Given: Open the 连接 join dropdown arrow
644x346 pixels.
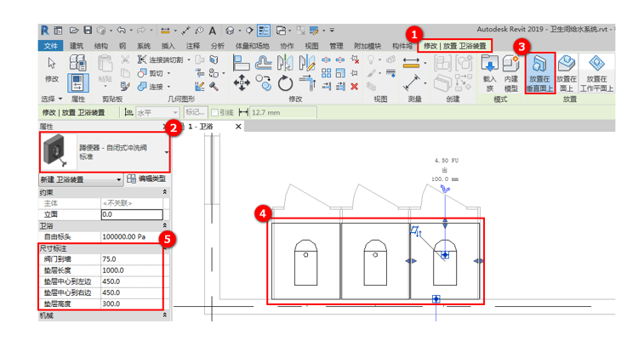Looking at the screenshot, I should pyautogui.click(x=168, y=87).
